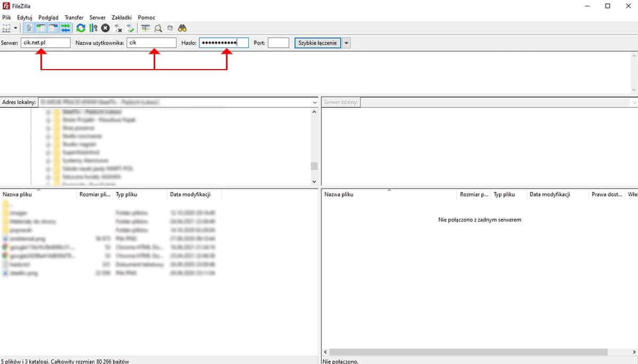638x364 pixels.
Task: Click the binoculars file search icon
Action: [x=182, y=28]
